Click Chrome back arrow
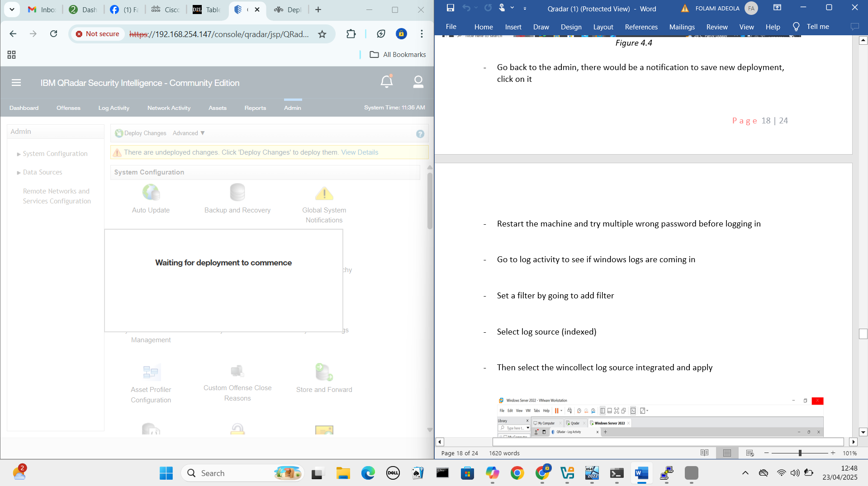868x486 pixels. coord(13,34)
